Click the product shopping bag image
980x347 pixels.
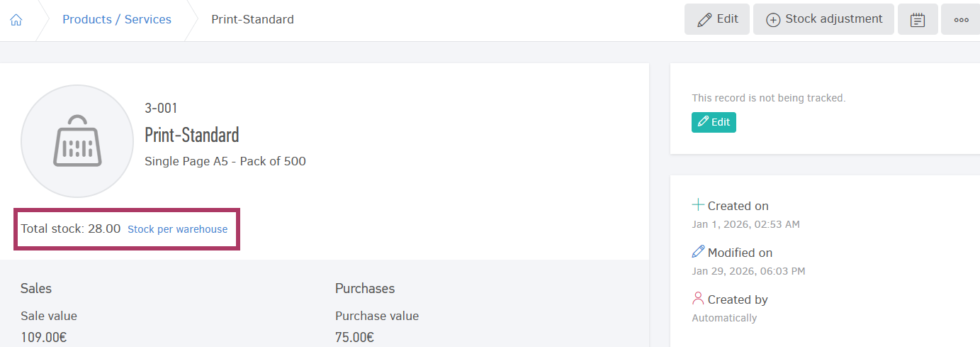click(x=77, y=141)
